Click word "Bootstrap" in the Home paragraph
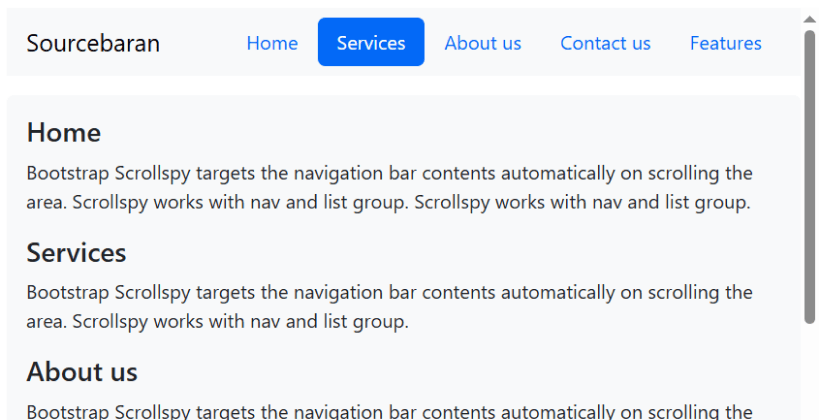820x420 pixels. click(x=67, y=174)
